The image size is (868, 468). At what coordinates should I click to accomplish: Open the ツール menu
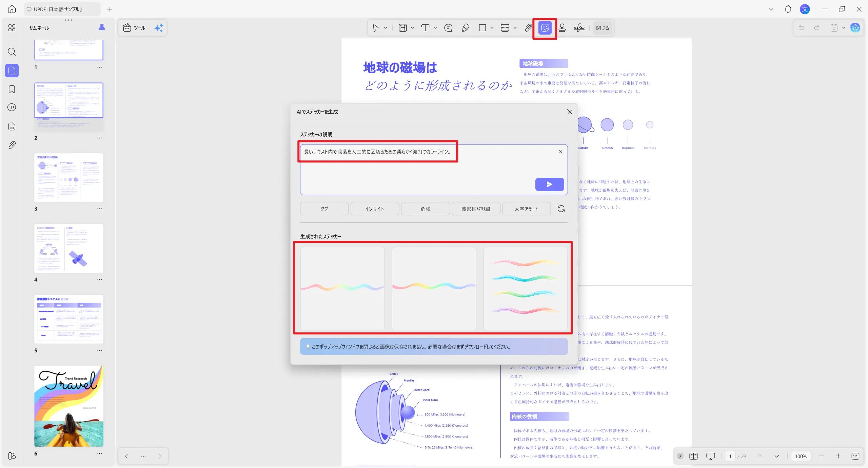point(135,28)
